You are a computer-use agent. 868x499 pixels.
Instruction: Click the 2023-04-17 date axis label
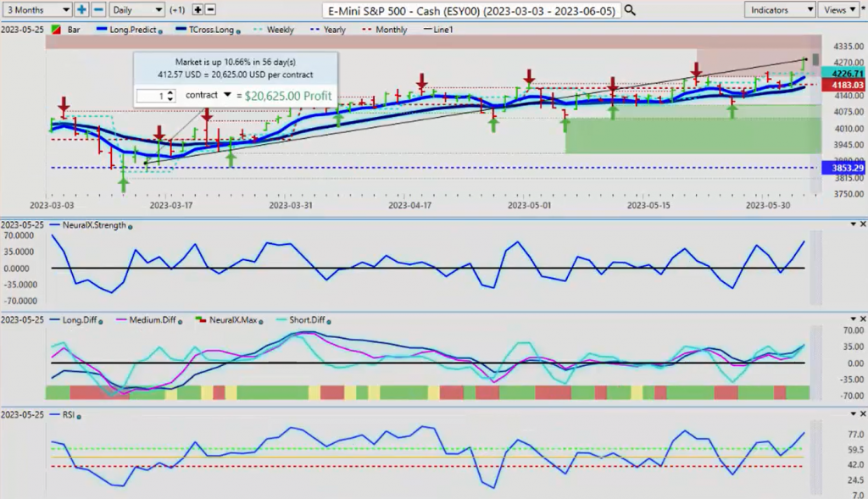[409, 205]
